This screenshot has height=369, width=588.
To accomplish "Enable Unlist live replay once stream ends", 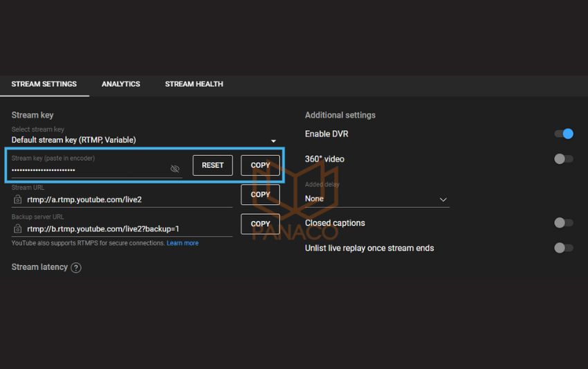I will pyautogui.click(x=564, y=248).
